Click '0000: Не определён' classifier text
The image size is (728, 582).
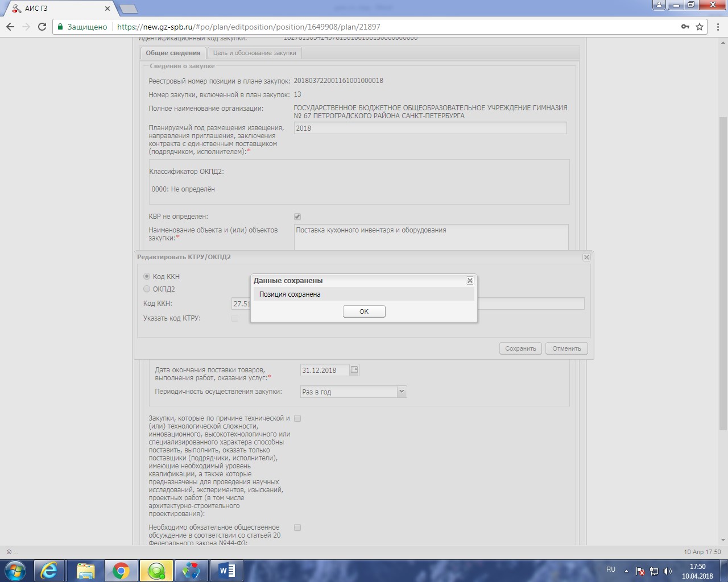point(183,189)
